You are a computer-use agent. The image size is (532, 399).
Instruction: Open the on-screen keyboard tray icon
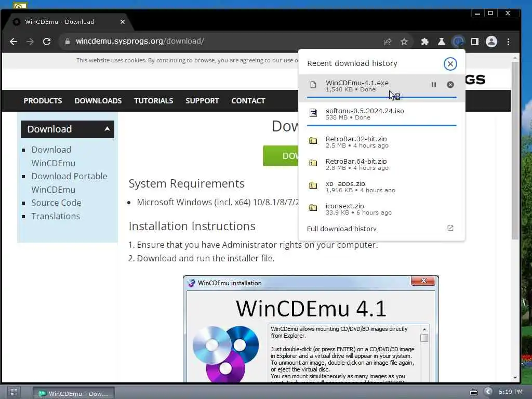pyautogui.click(x=474, y=392)
